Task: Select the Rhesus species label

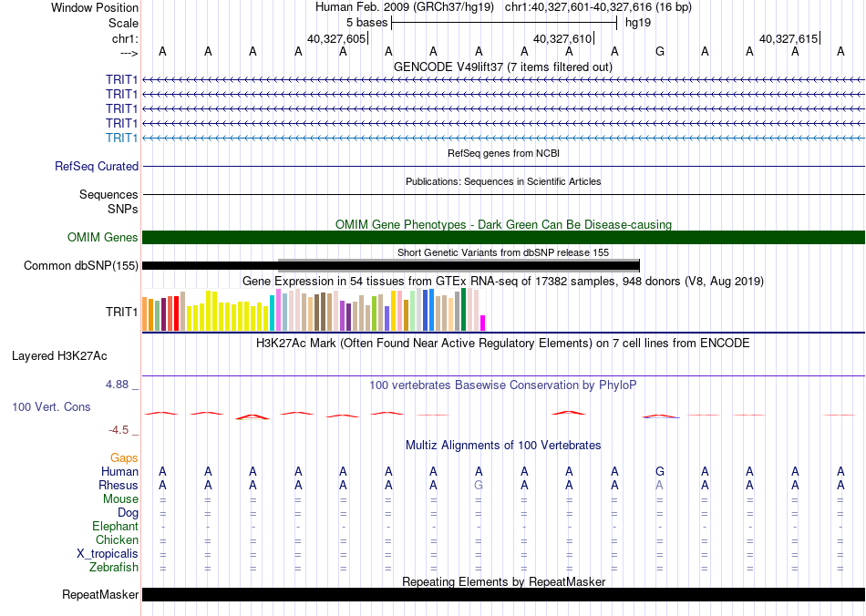Action: [119, 486]
